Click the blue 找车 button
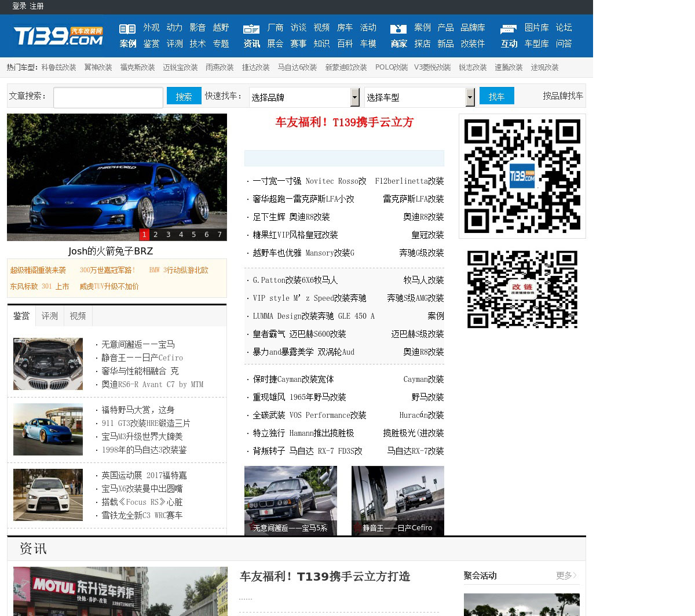This screenshot has width=695, height=616. pyautogui.click(x=497, y=96)
